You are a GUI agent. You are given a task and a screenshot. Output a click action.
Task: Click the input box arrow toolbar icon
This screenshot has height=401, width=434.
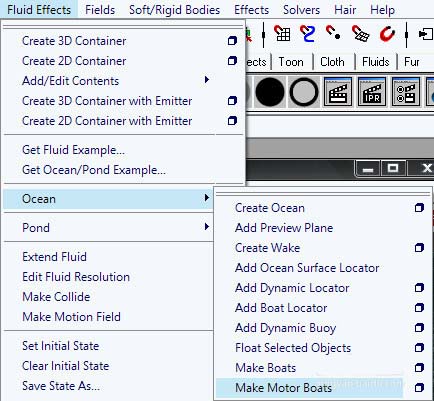pos(426,34)
